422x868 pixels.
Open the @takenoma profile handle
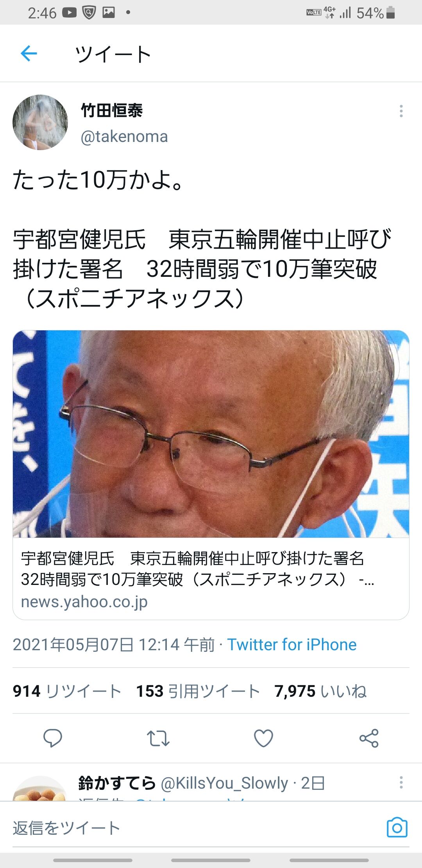coord(124,136)
